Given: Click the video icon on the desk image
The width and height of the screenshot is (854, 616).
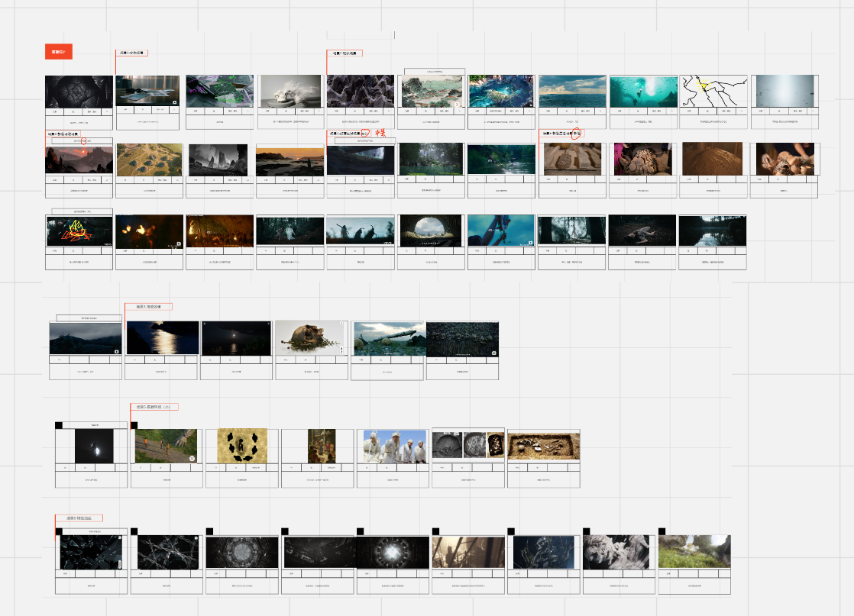Looking at the screenshot, I should click(175, 102).
